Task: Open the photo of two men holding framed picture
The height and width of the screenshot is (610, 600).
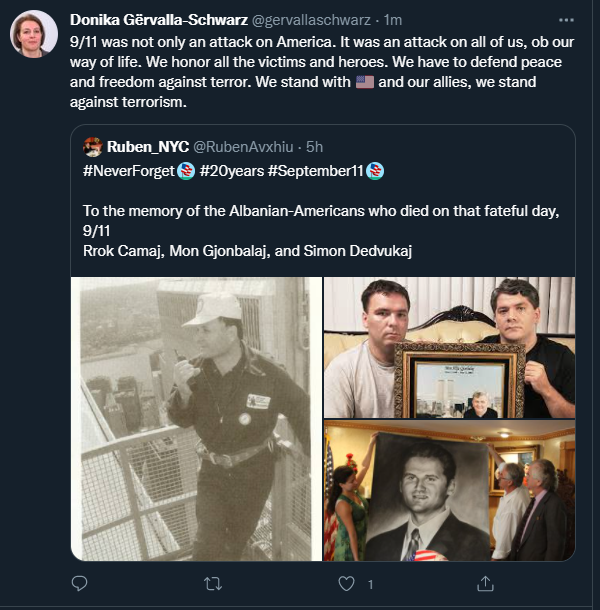Action: click(449, 346)
